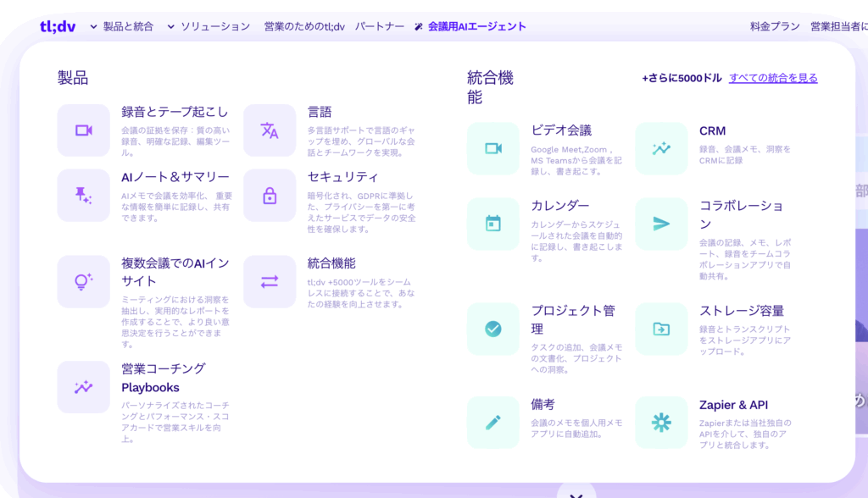The width and height of the screenshot is (868, 498).
Task: Click description 'カレンダーからスケジュールされた会議'
Action: [x=576, y=241]
